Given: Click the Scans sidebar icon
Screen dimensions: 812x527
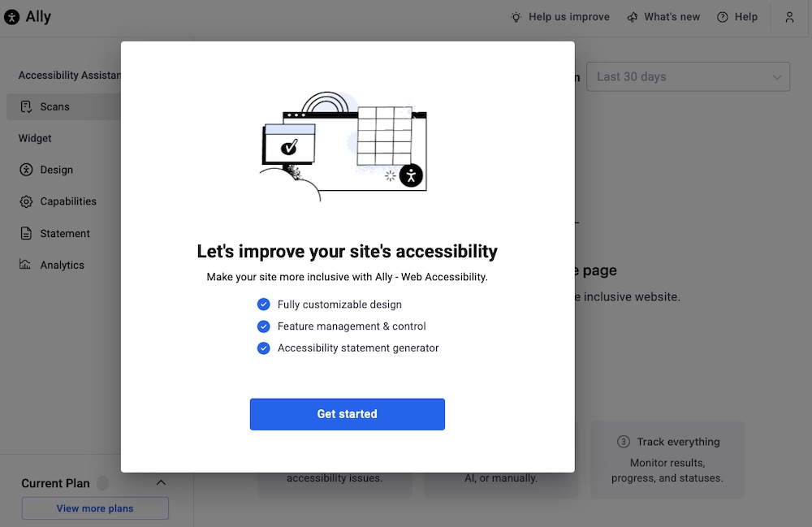Looking at the screenshot, I should [x=26, y=106].
